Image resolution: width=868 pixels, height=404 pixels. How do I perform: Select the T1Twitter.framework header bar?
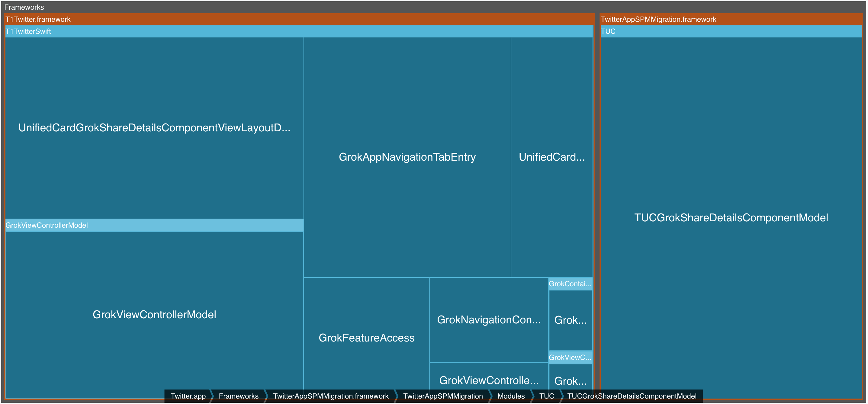[x=38, y=19]
